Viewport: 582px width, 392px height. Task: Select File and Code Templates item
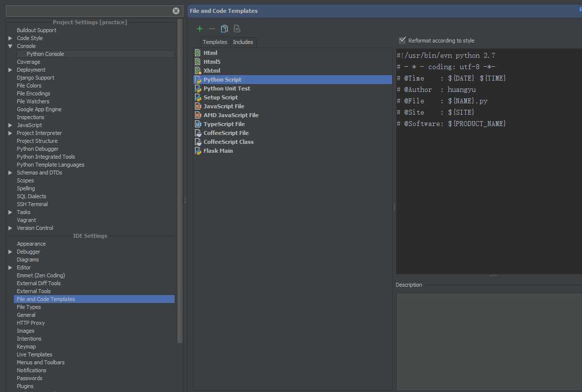click(x=94, y=299)
